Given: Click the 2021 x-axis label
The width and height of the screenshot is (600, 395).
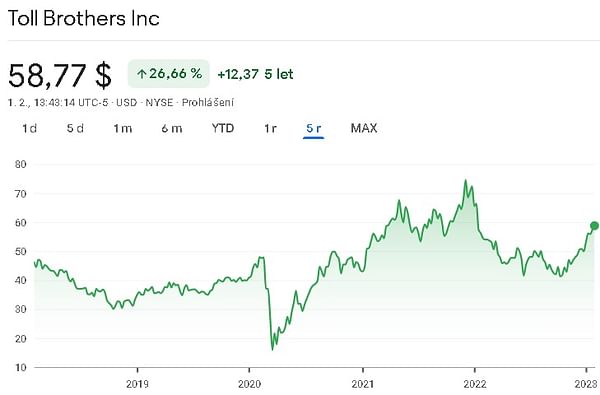Looking at the screenshot, I should pos(363,384).
